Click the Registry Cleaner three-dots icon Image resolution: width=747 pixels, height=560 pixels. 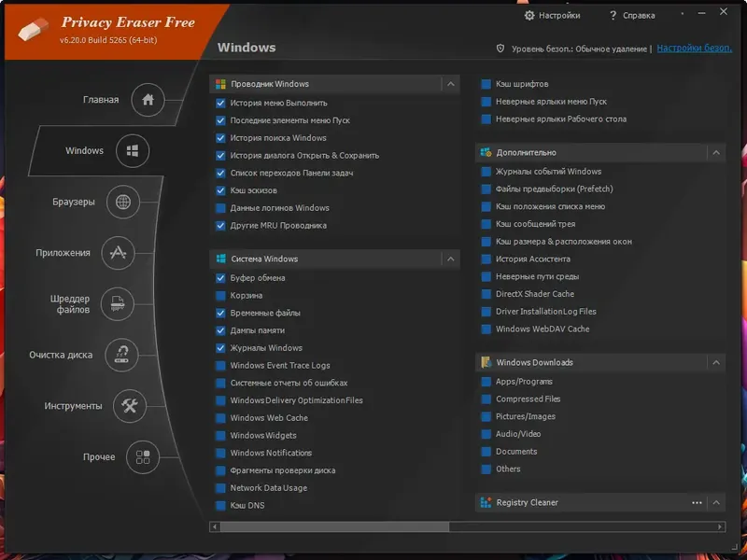[x=697, y=502]
